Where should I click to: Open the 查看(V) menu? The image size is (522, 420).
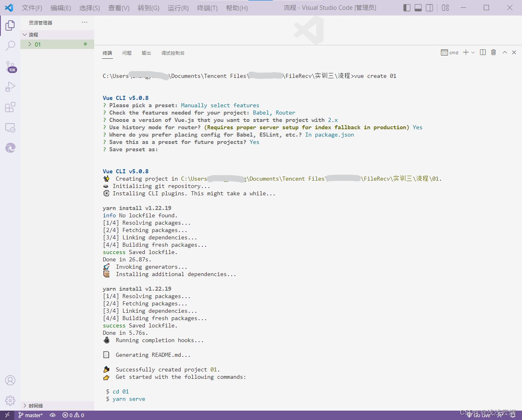tap(119, 8)
